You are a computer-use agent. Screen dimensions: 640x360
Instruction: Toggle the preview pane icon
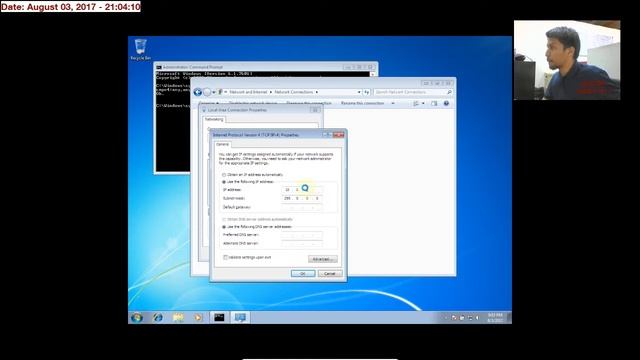pyautogui.click(x=434, y=104)
